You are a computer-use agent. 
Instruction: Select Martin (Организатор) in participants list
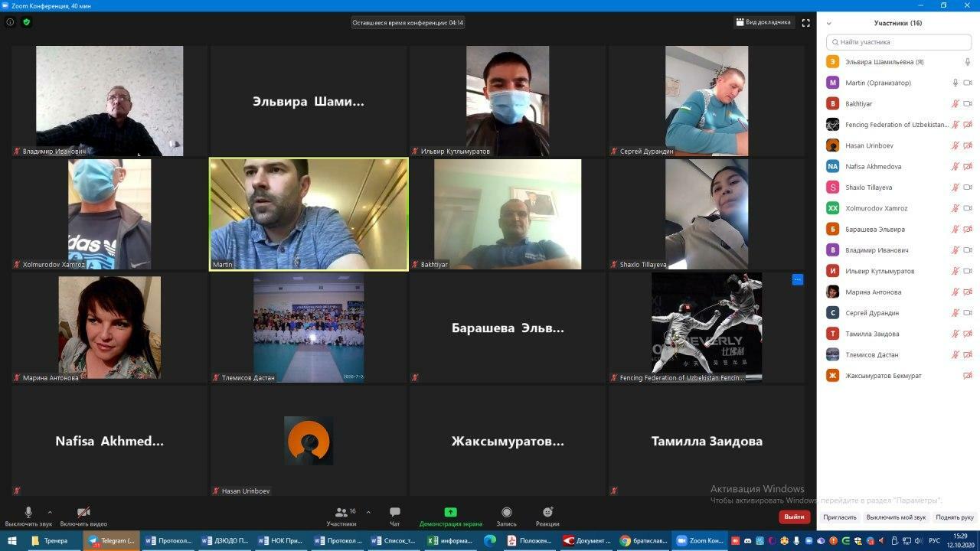pyautogui.click(x=898, y=83)
